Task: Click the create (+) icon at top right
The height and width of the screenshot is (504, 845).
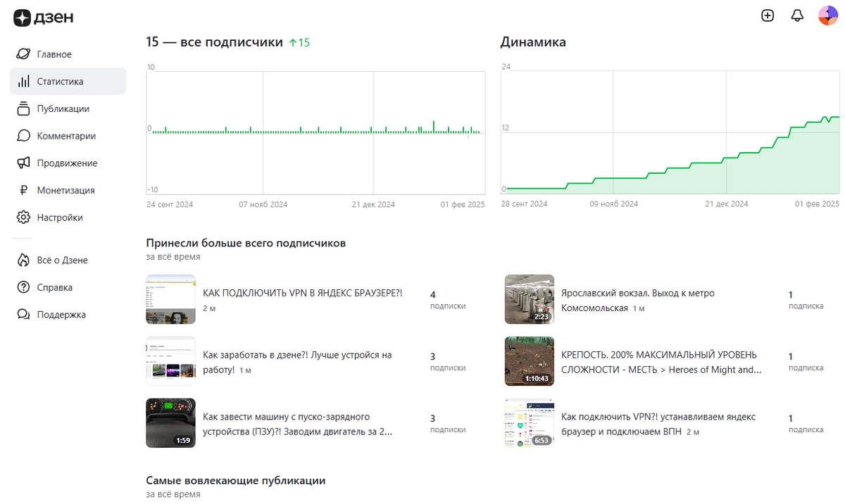Action: (768, 15)
